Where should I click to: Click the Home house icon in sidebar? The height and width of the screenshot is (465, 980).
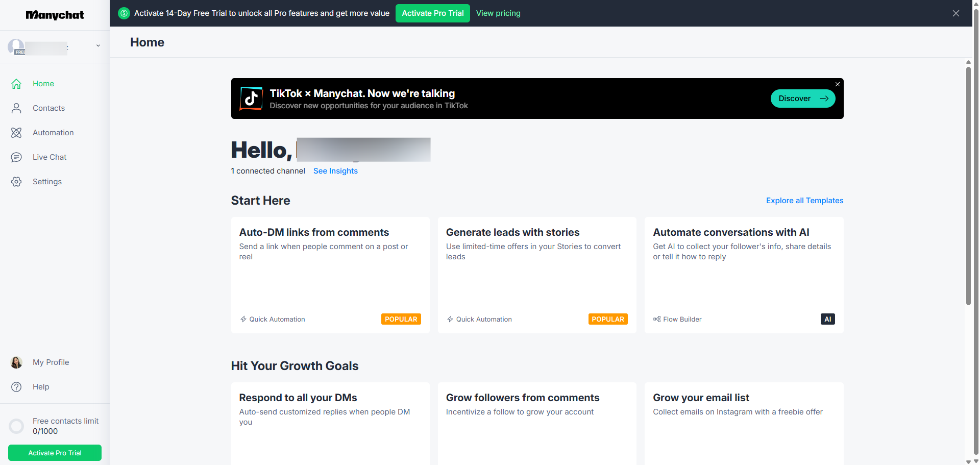point(16,84)
